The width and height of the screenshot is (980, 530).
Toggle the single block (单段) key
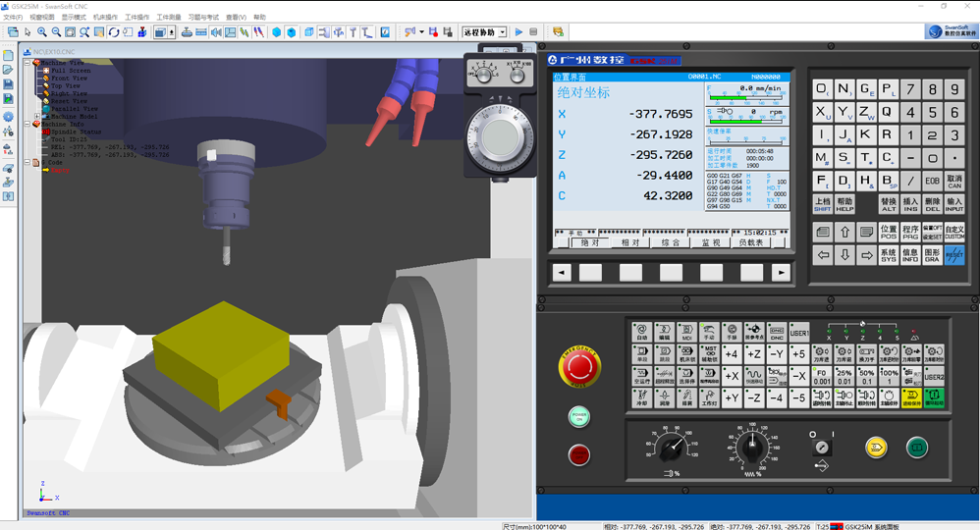point(641,353)
